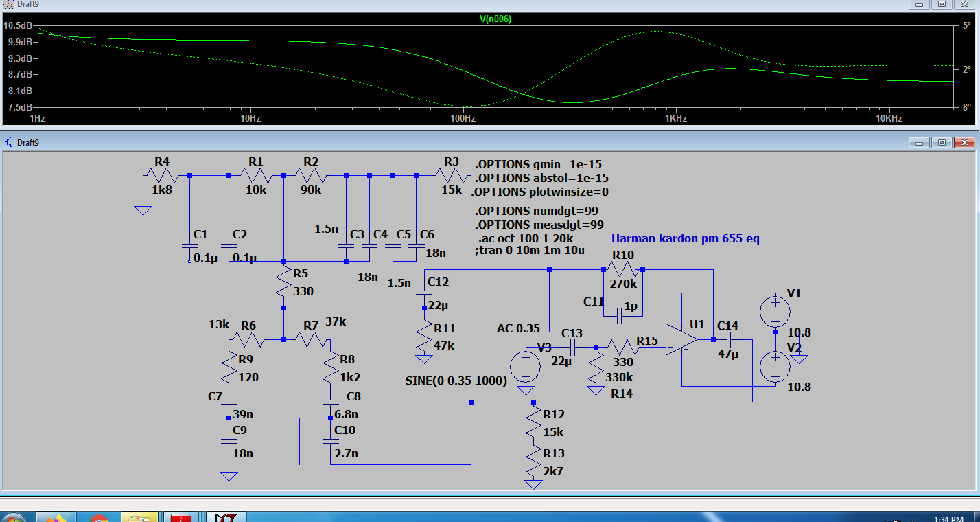Click the ground symbol below R13

tap(534, 484)
